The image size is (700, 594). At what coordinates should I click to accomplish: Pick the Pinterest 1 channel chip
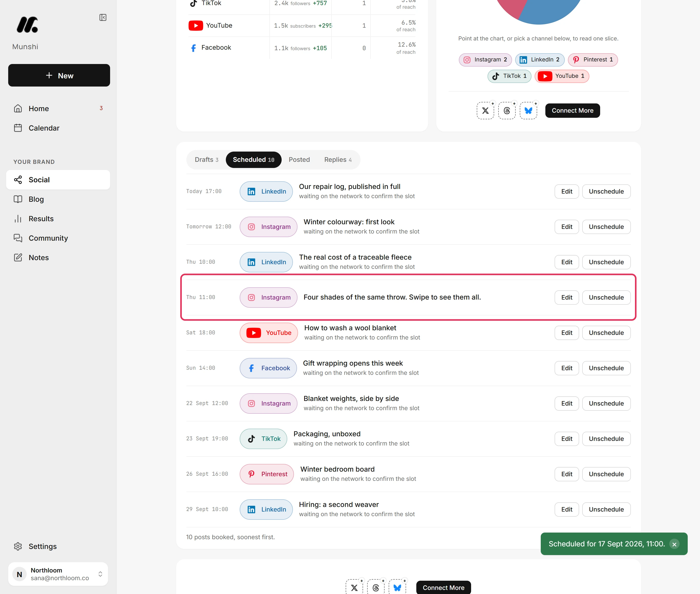click(593, 60)
